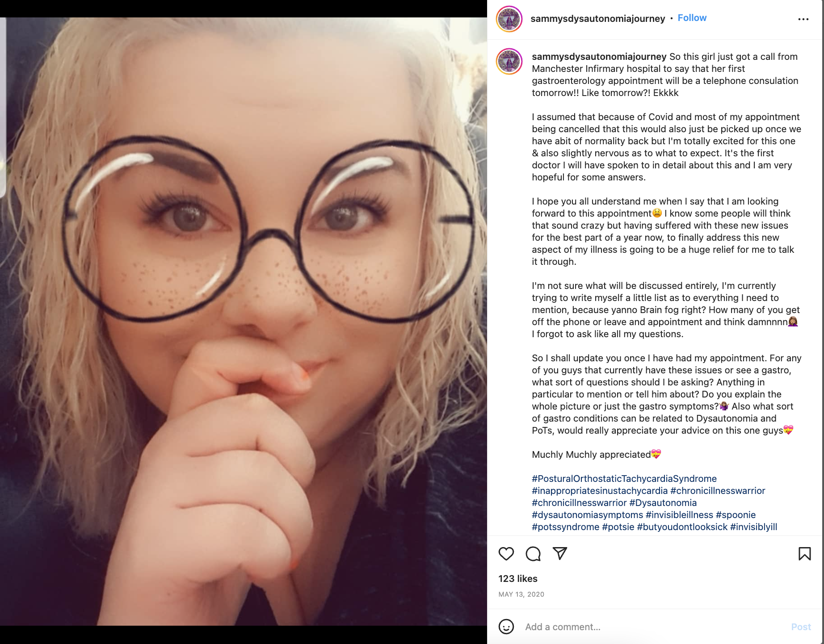Open more options three-dot menu
This screenshot has width=824, height=644.
[803, 19]
